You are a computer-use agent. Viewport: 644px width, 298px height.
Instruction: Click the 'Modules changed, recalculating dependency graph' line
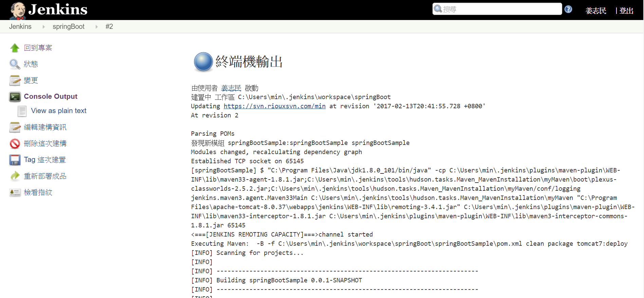pos(277,152)
